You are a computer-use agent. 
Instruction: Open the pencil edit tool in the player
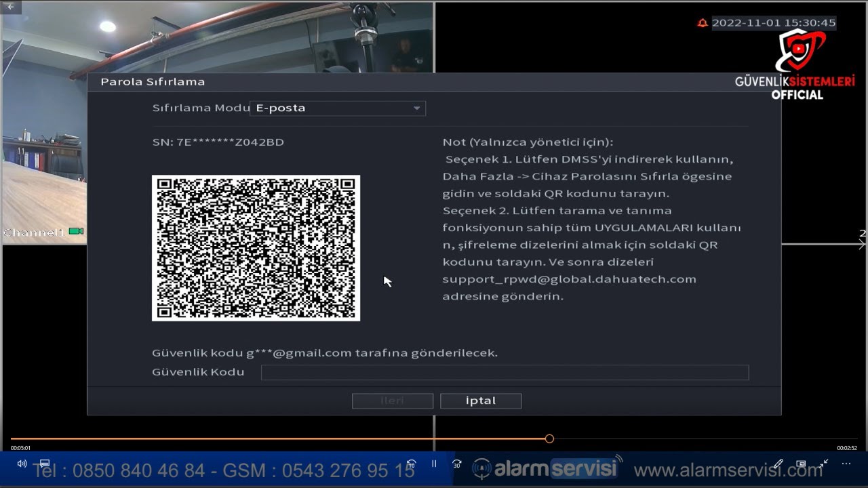click(x=778, y=464)
